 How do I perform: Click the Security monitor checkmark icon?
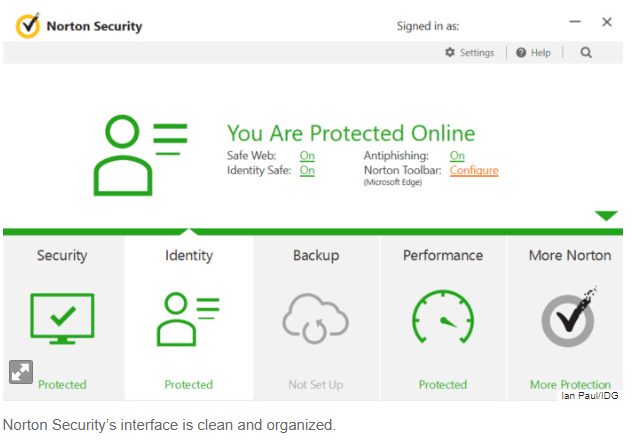click(62, 318)
